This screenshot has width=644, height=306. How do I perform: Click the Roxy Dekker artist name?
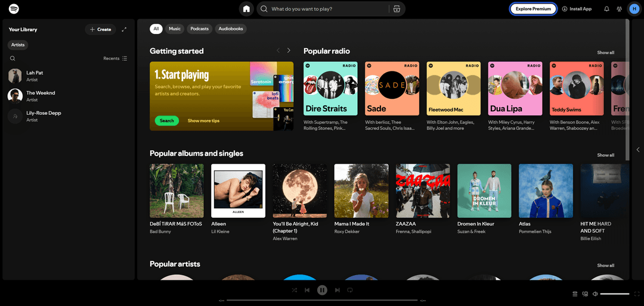(x=346, y=232)
